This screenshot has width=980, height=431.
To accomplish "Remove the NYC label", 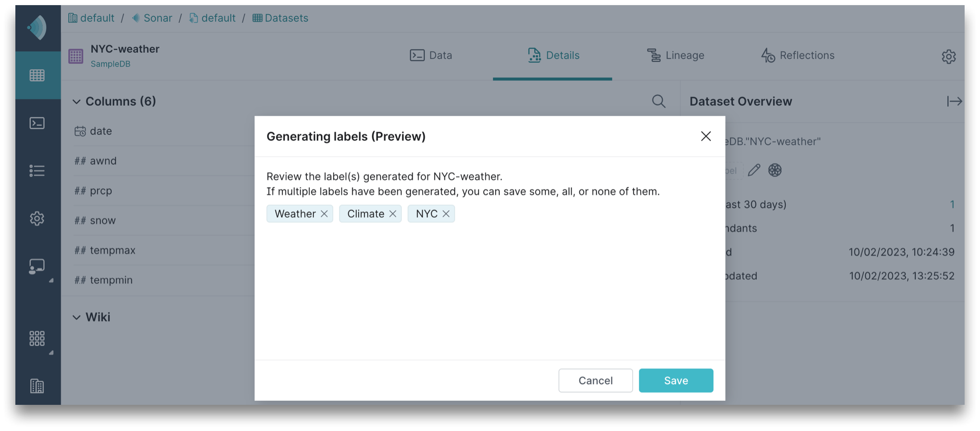I will 446,214.
